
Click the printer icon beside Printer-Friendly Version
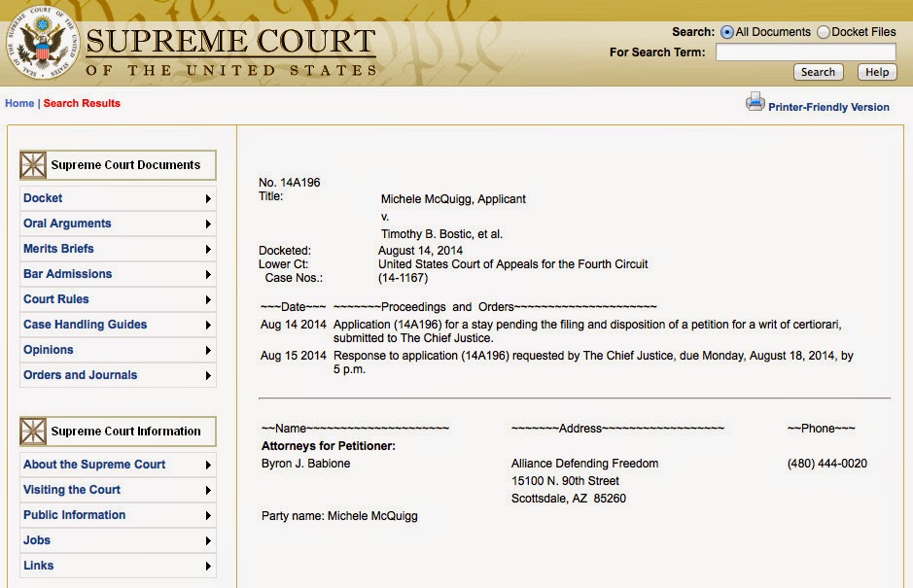pyautogui.click(x=755, y=102)
